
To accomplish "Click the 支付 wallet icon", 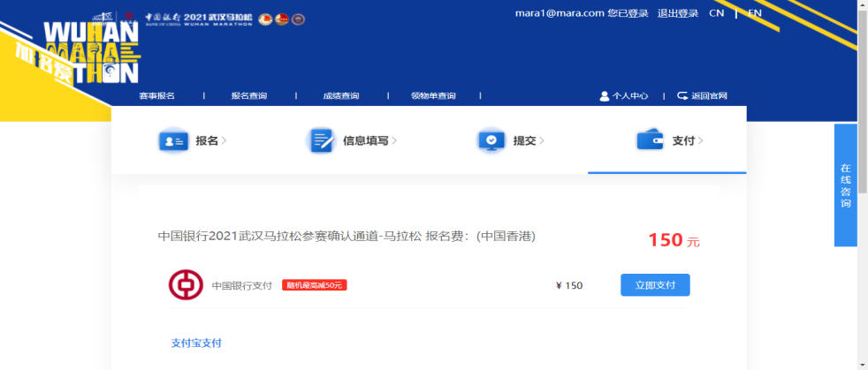I will coord(650,140).
